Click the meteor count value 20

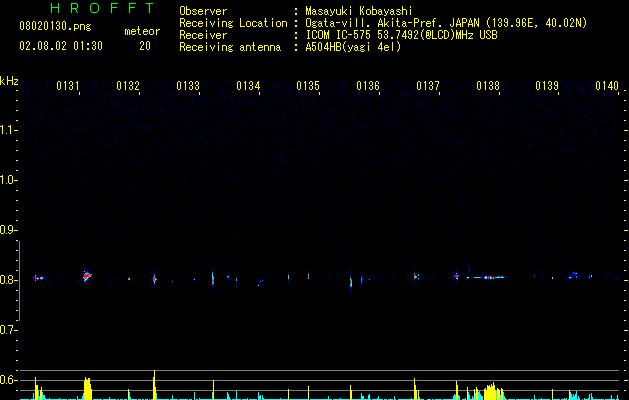[x=145, y=46]
